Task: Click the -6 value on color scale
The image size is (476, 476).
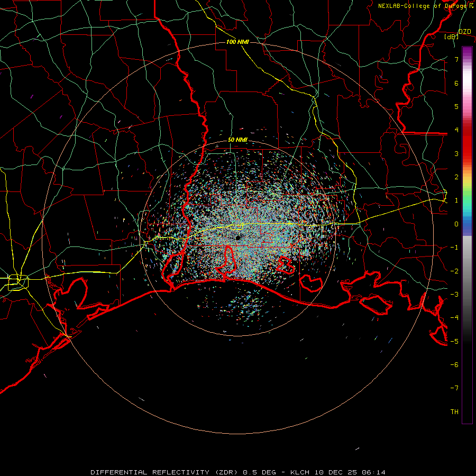Action: [454, 364]
